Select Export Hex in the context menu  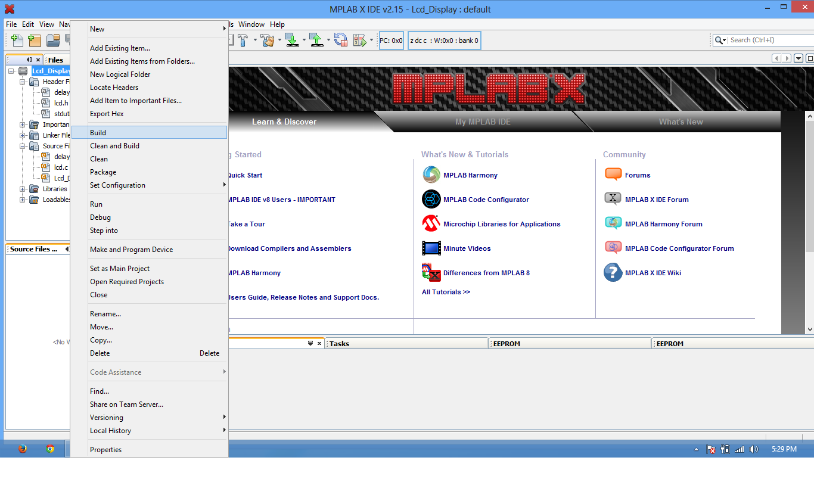point(149,113)
